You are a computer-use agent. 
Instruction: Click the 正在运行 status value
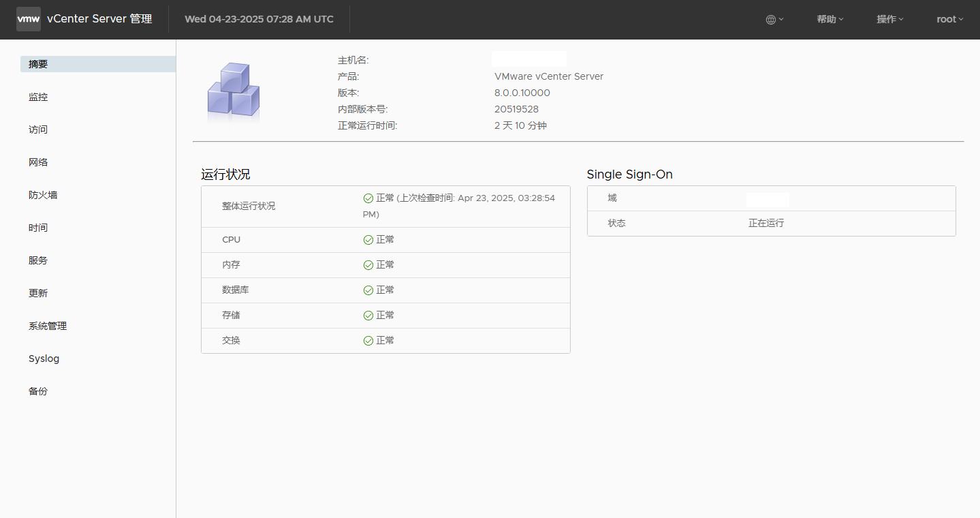[x=766, y=224]
